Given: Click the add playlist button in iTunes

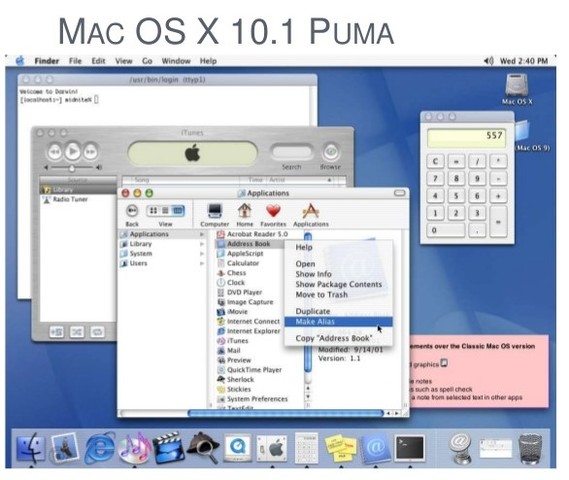Looking at the screenshot, I should [x=56, y=331].
